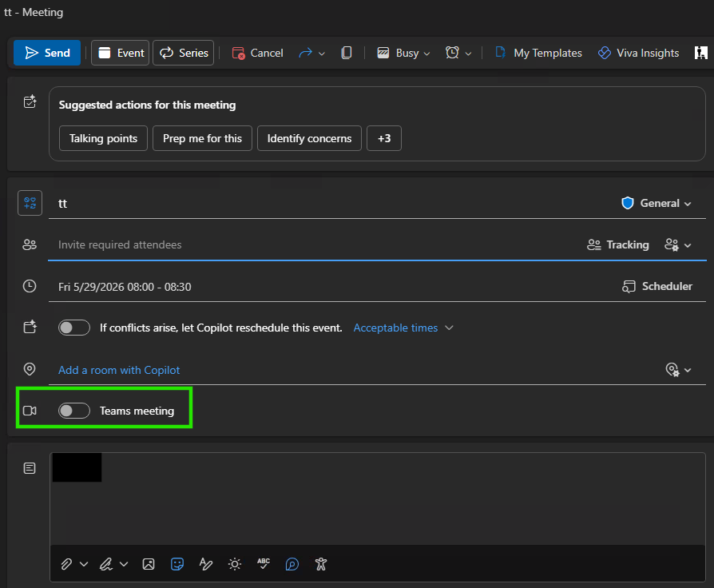Click the attendees people icon
Image resolution: width=714 pixels, height=588 pixels.
click(x=30, y=244)
